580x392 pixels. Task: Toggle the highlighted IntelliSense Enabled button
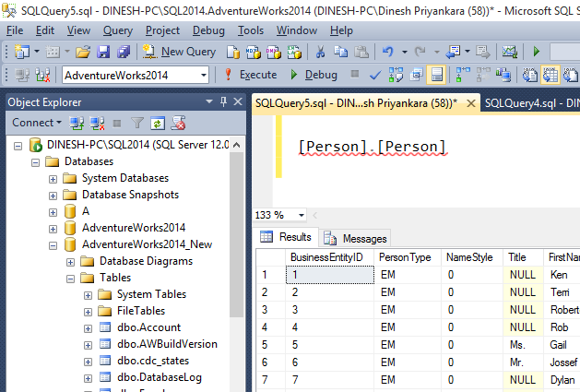click(436, 75)
